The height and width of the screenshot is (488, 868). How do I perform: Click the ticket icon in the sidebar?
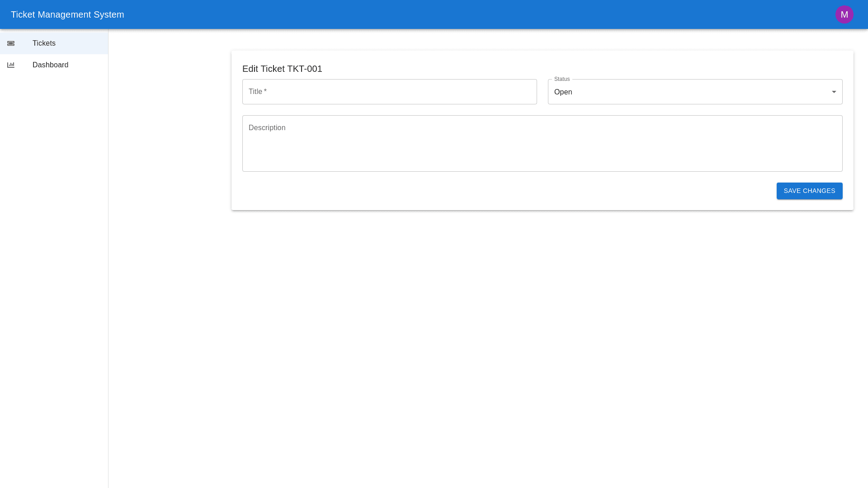point(11,43)
